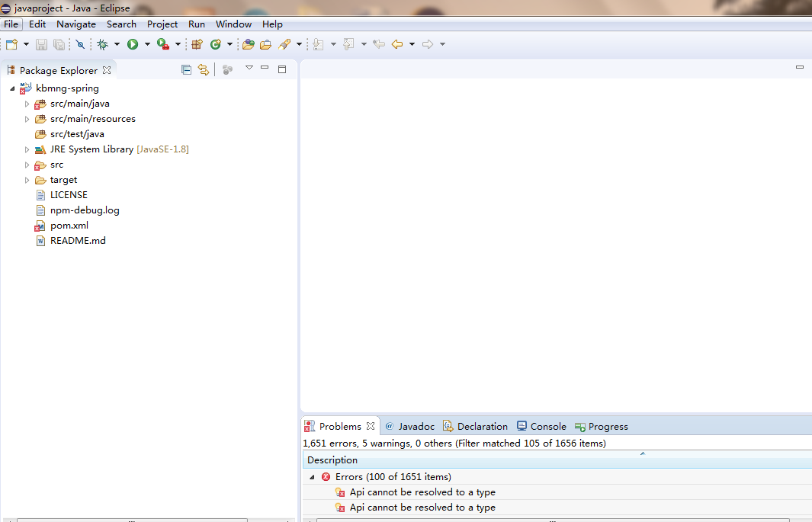Open the External Tools dropdown arrow
Viewport: 812px width, 522px height.
coord(178,44)
